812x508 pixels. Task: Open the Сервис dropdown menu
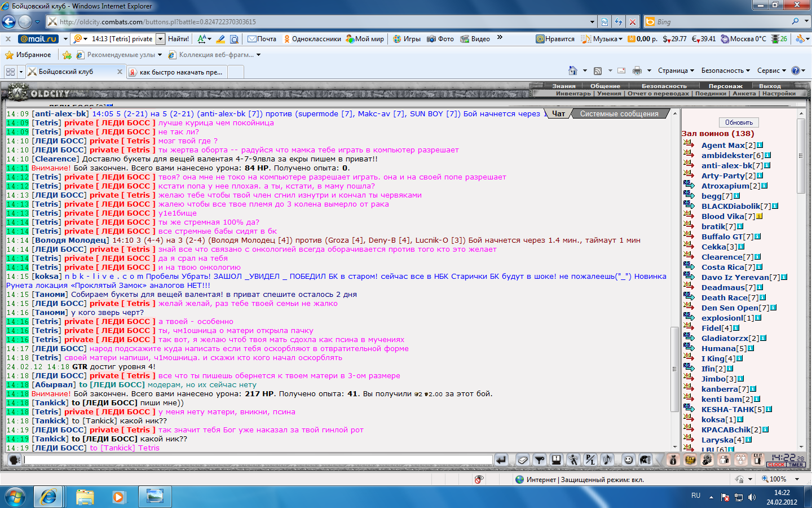pyautogui.click(x=772, y=71)
